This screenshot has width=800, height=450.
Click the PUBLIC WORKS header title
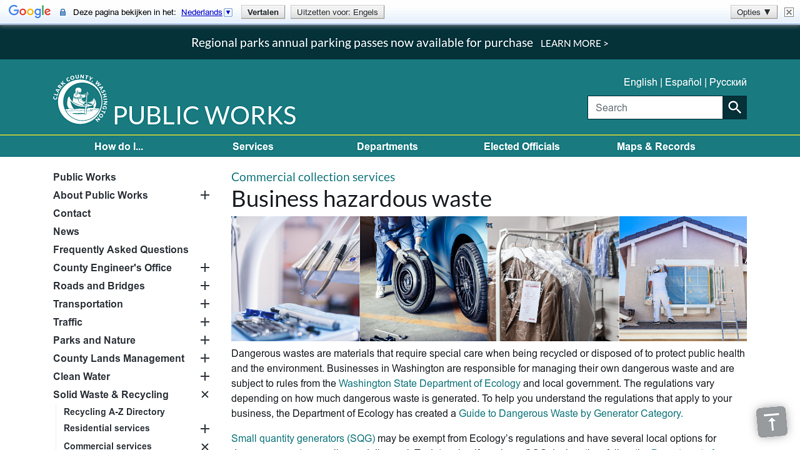(205, 115)
